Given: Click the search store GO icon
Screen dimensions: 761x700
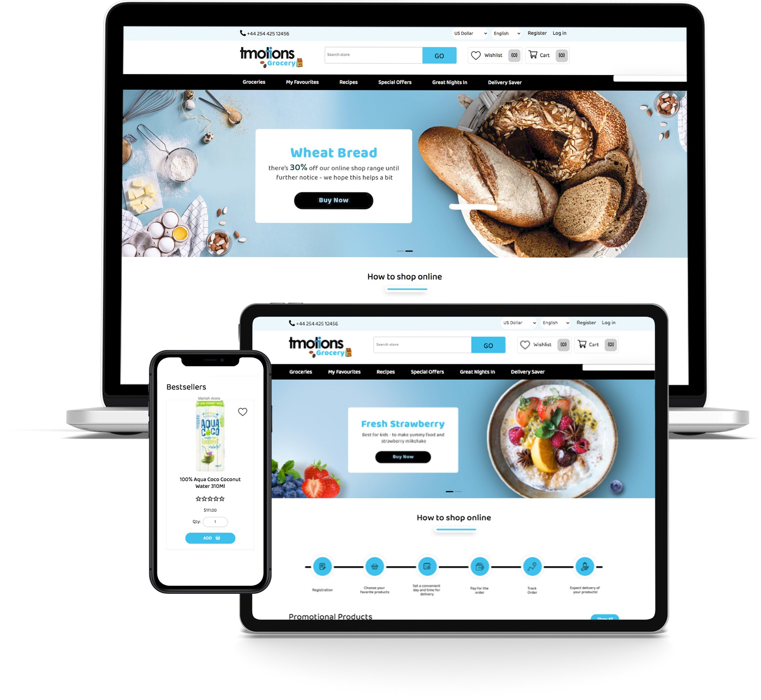Looking at the screenshot, I should (440, 55).
